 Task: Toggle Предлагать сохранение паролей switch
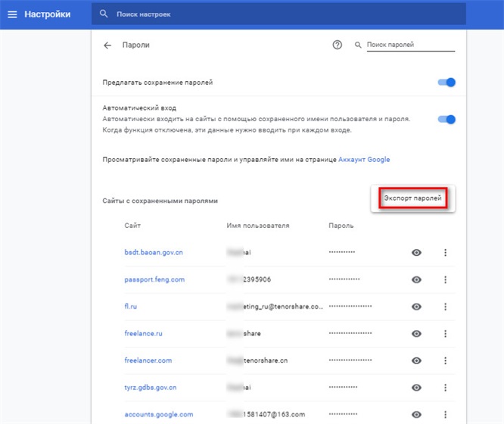[446, 83]
